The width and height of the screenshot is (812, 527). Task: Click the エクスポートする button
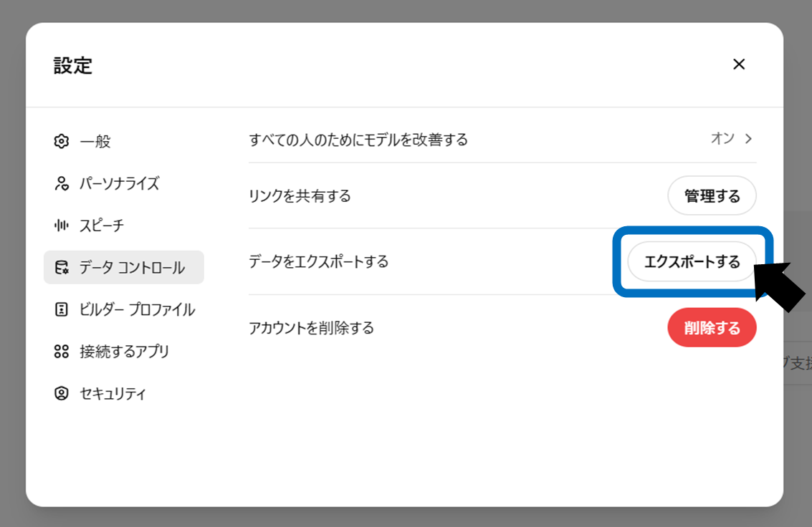coord(692,261)
